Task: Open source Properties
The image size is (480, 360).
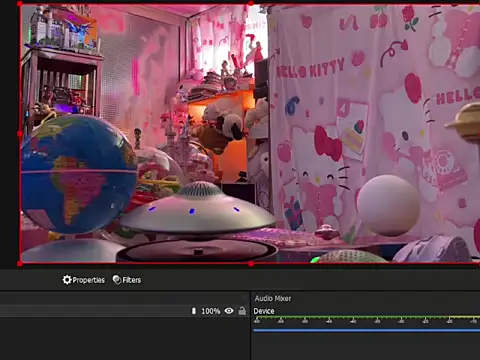Action: coord(84,280)
